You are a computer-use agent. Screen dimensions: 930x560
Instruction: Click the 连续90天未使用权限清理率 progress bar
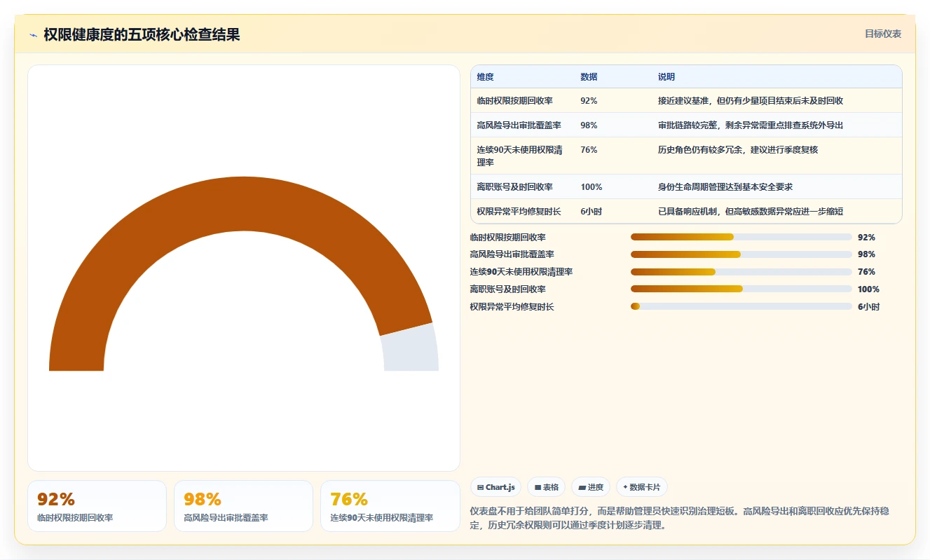(741, 272)
